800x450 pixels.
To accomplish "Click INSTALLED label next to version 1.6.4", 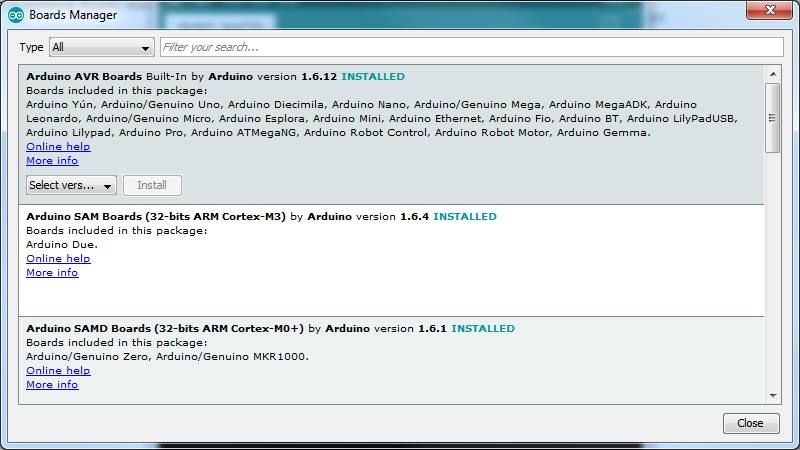I will pos(465,217).
